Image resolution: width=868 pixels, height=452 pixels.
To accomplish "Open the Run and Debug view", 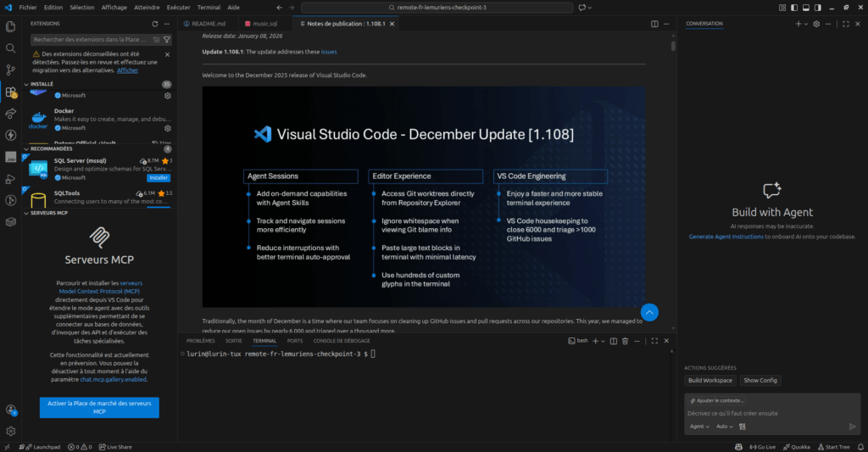I will click(10, 179).
